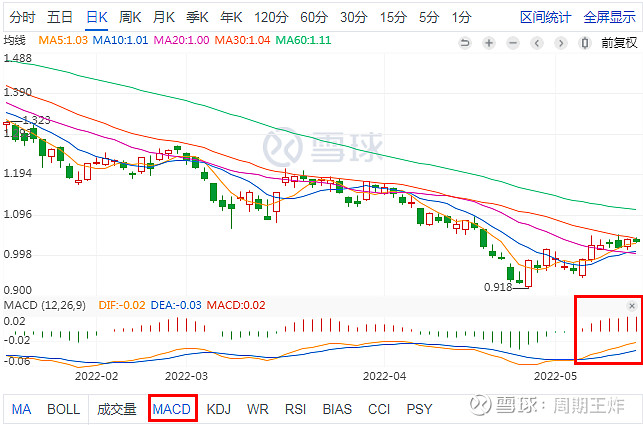Select BOLL overlay indicator
643x425 pixels.
[64, 409]
